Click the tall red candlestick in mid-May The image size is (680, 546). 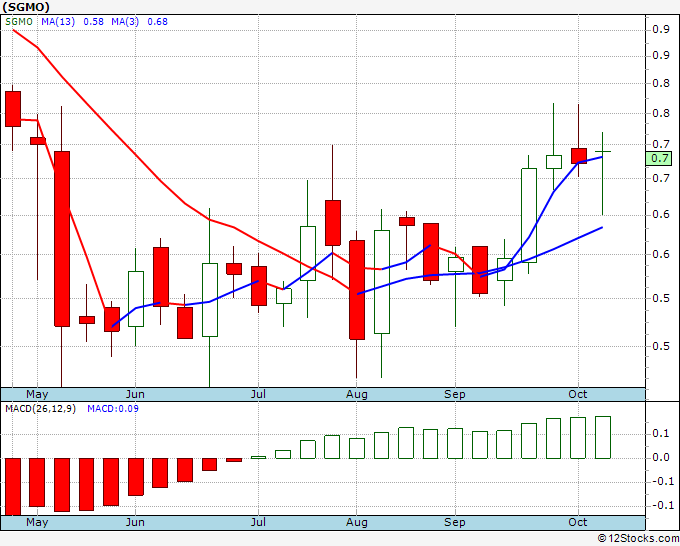pyautogui.click(x=62, y=239)
